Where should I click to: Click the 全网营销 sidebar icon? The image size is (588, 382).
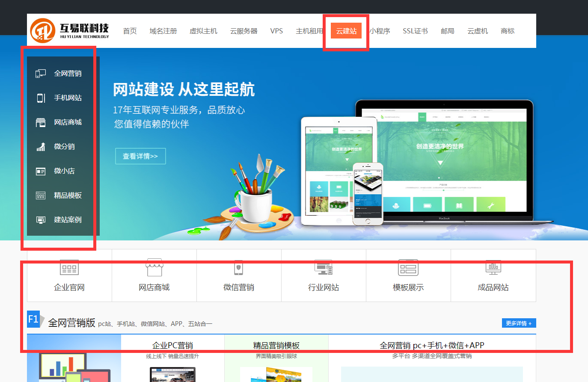pos(41,74)
